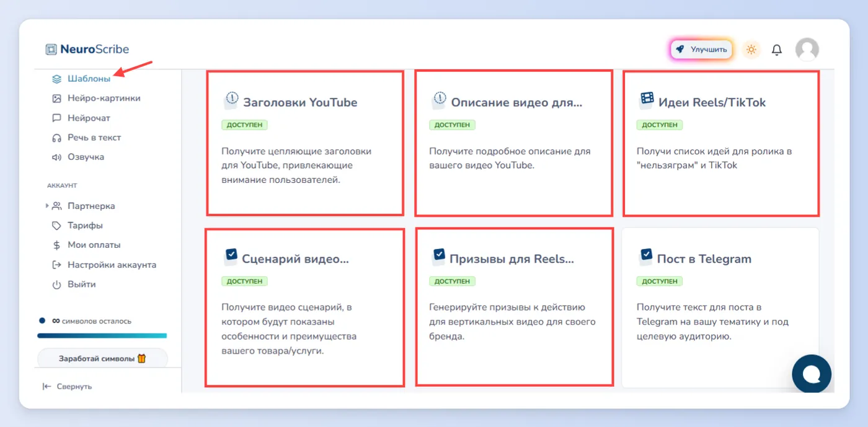Screen dimensions: 868x427
Task: Click ДОСТУПЕН badge on Сценарий видео
Action: [244, 281]
